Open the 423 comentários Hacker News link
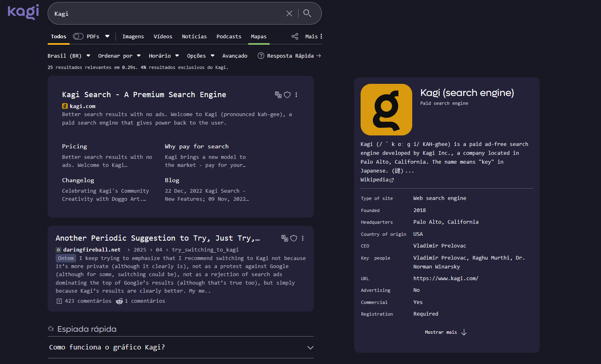 (x=84, y=301)
